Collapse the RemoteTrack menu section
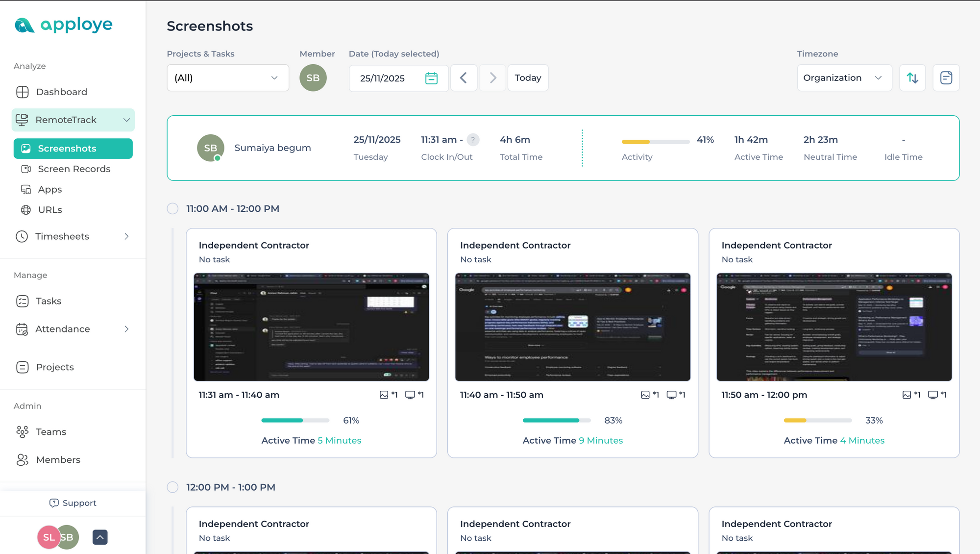Image resolution: width=980 pixels, height=554 pixels. 126,120
